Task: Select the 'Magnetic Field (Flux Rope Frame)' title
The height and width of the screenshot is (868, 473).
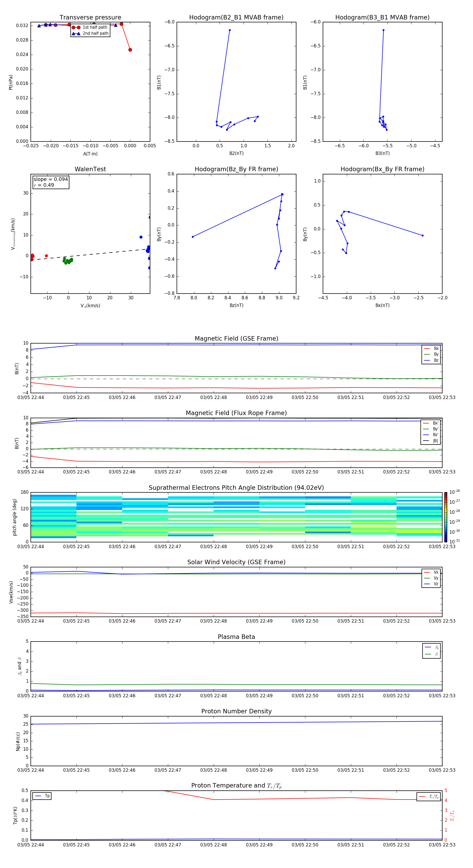Action: click(x=236, y=413)
